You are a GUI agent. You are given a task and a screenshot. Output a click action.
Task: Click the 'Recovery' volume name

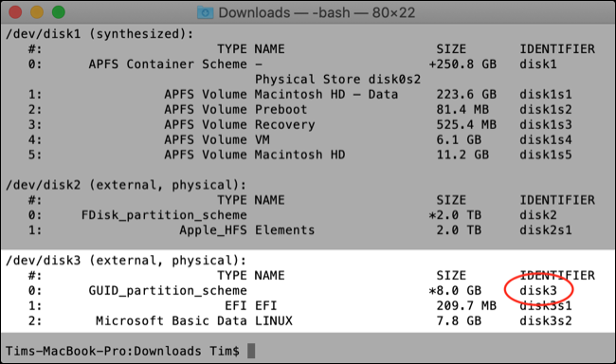pyautogui.click(x=285, y=124)
